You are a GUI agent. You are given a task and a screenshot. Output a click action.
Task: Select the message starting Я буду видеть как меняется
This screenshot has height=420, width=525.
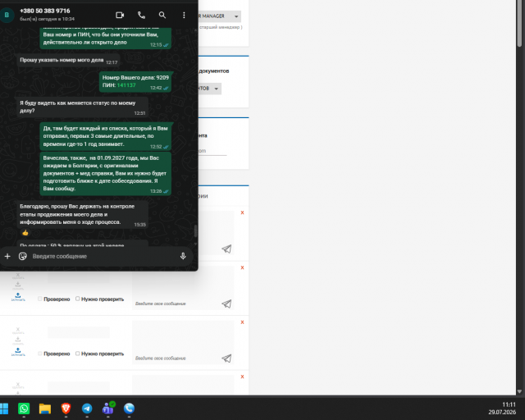click(x=82, y=107)
